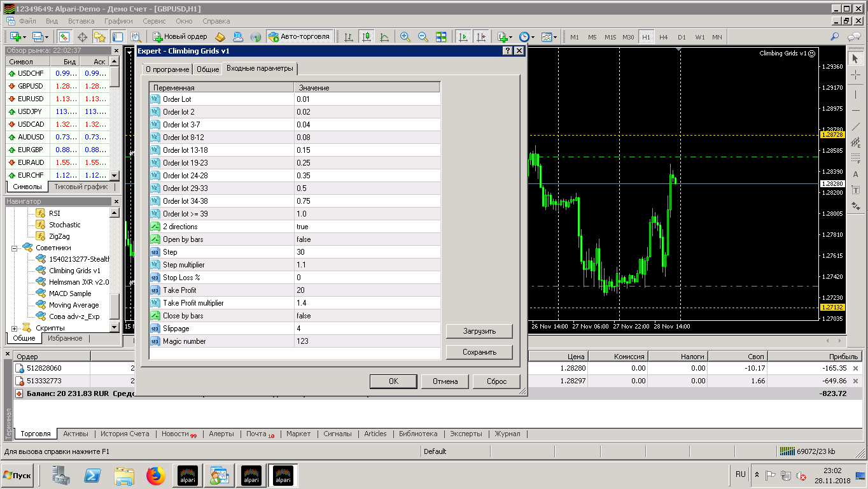
Task: Click the Zoom In magnifier icon
Action: pyautogui.click(x=405, y=37)
